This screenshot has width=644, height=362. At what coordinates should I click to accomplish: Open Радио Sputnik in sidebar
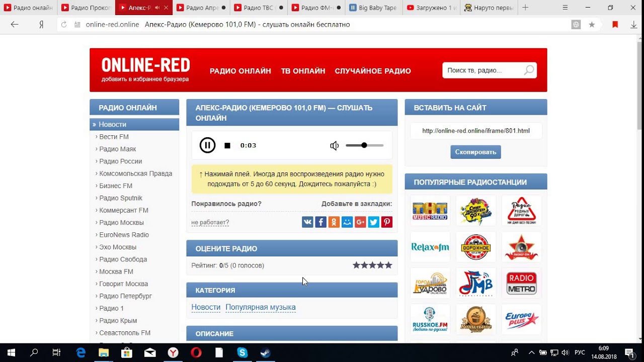[121, 198]
